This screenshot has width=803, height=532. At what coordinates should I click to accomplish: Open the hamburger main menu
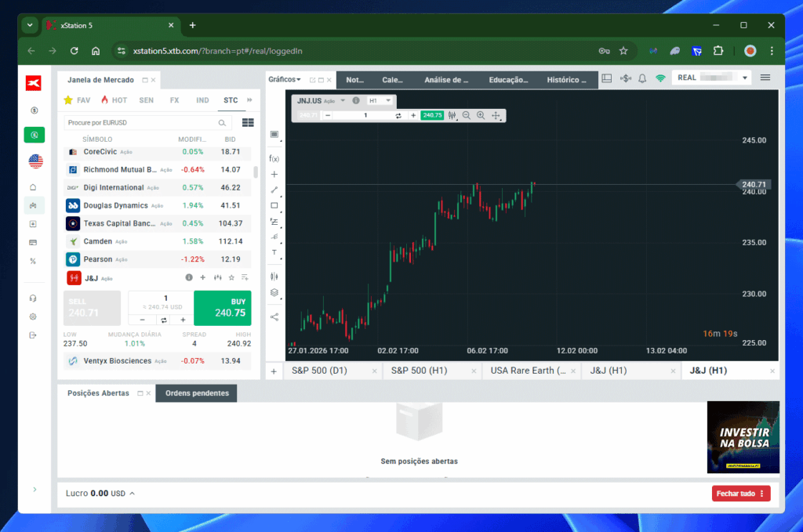point(765,78)
